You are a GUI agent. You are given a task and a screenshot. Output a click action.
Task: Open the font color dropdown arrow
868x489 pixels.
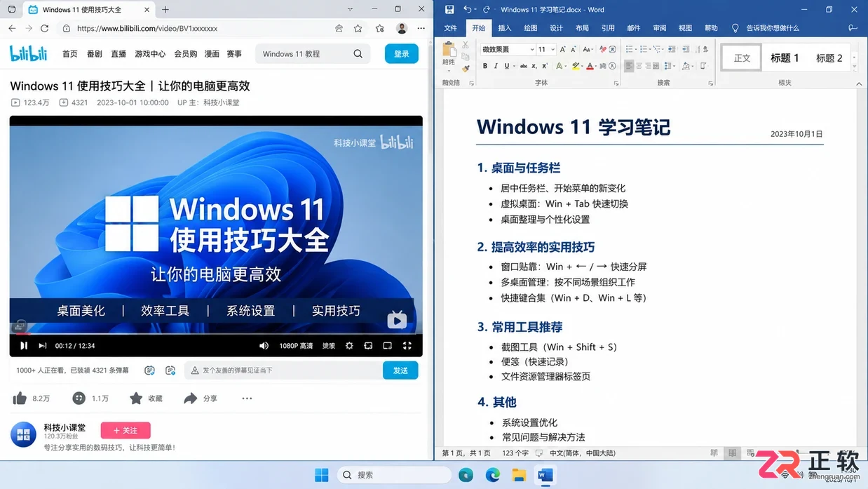click(597, 66)
